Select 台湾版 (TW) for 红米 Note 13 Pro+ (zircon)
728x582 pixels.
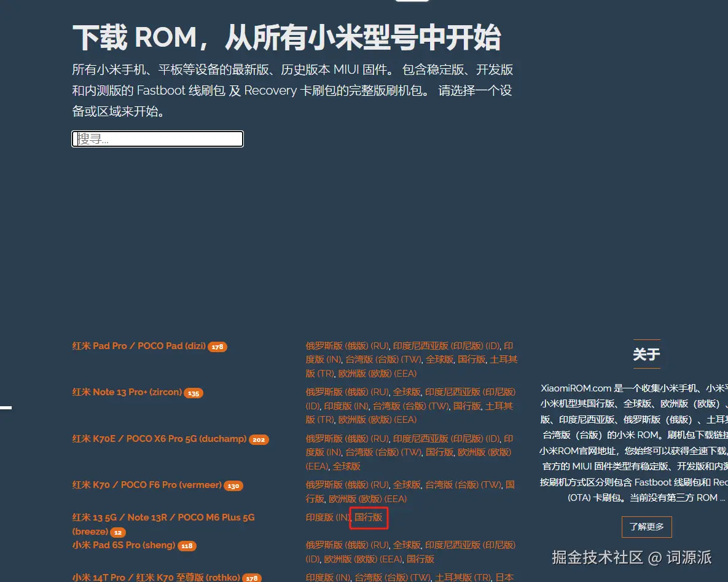(x=410, y=406)
